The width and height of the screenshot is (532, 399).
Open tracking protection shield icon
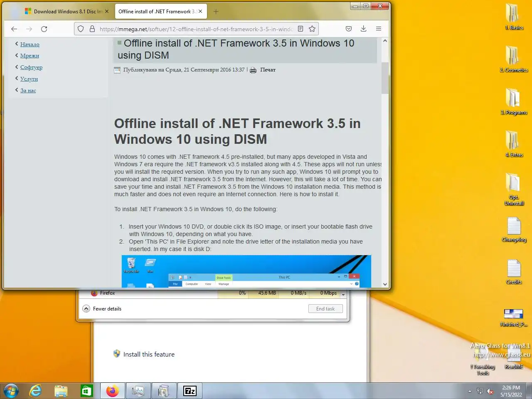81,29
